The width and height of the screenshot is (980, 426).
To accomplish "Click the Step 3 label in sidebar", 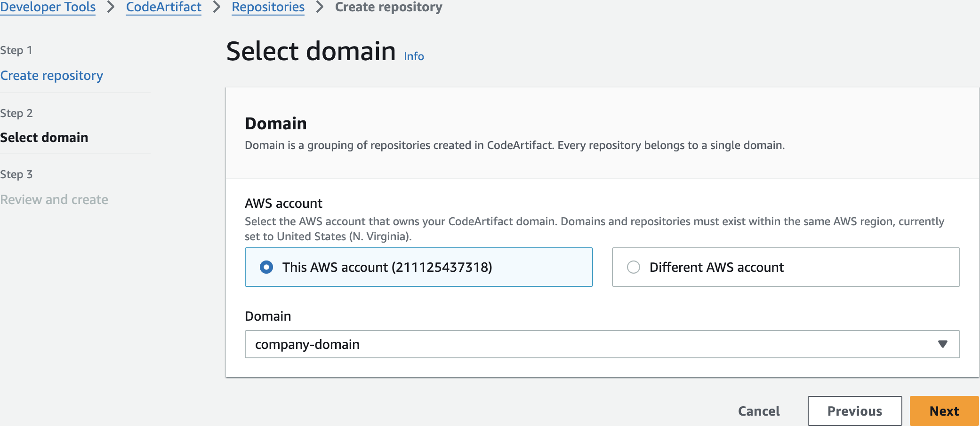I will 16,174.
